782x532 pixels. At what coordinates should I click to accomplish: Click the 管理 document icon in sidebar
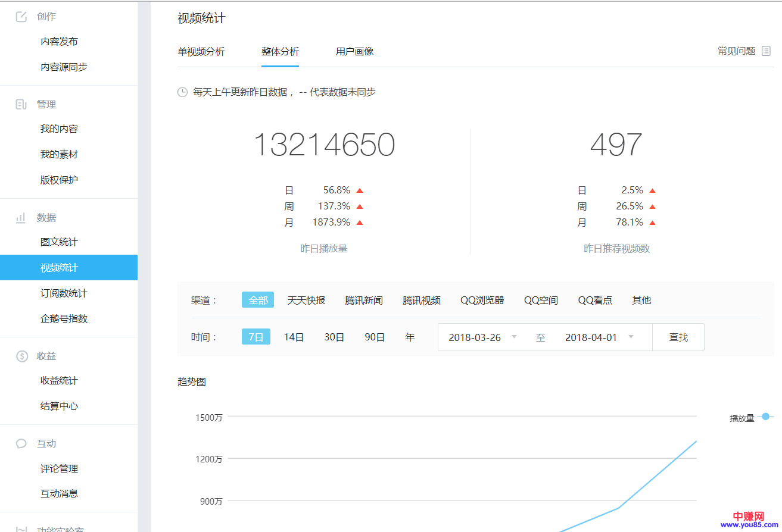point(21,104)
